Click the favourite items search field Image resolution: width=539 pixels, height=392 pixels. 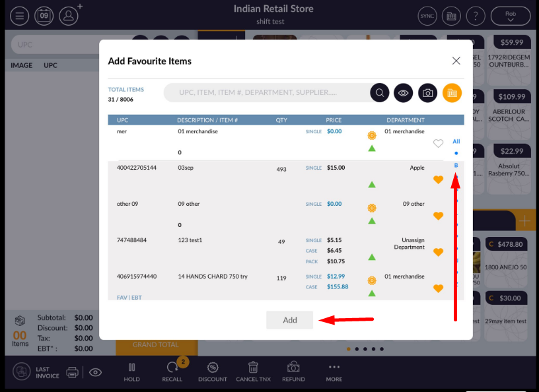264,93
